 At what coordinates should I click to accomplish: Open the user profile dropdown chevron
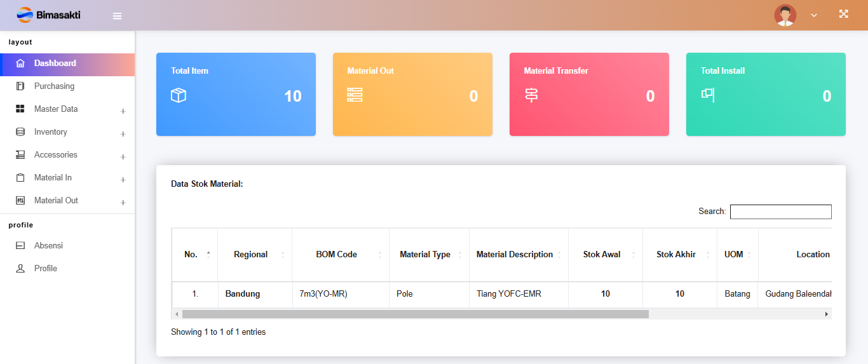click(x=814, y=15)
